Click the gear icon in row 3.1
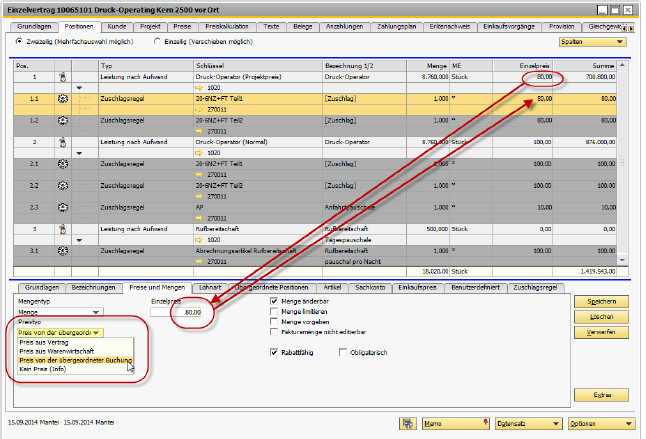Image resolution: width=646 pixels, height=439 pixels. (x=62, y=250)
